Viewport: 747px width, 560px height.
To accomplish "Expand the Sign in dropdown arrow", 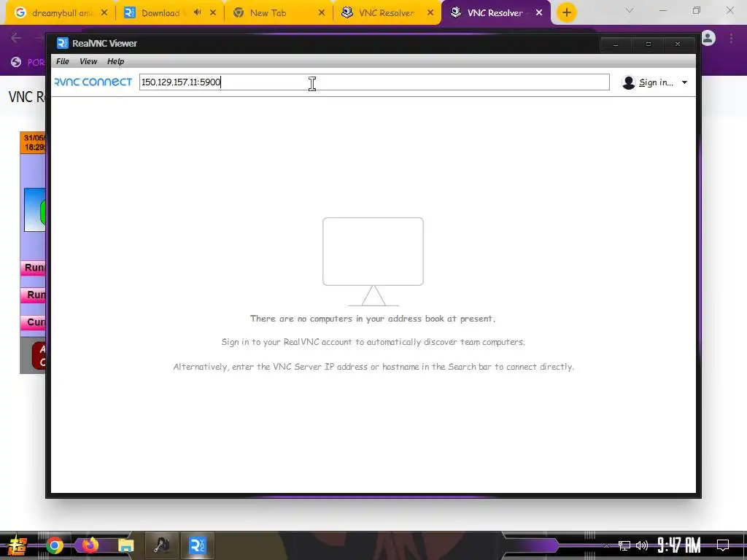I will pos(684,82).
